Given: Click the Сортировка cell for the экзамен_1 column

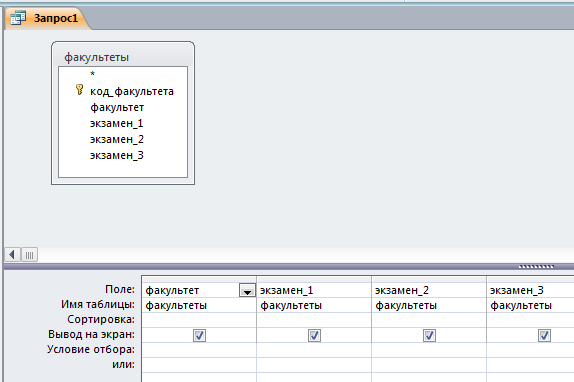Looking at the screenshot, I should point(314,320).
